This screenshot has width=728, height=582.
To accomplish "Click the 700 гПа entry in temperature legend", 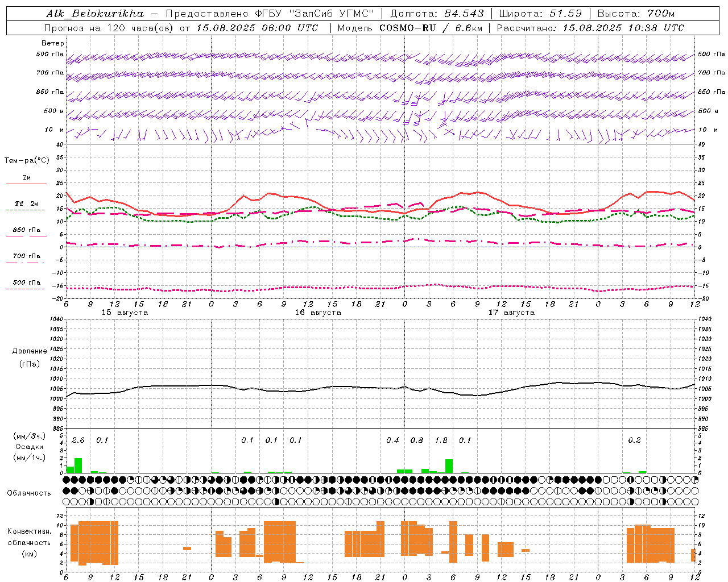I will tap(26, 256).
